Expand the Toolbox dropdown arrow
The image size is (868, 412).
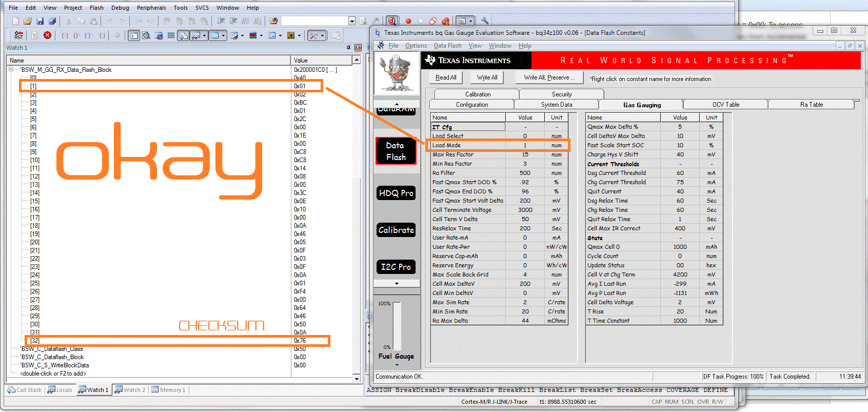pos(323,35)
